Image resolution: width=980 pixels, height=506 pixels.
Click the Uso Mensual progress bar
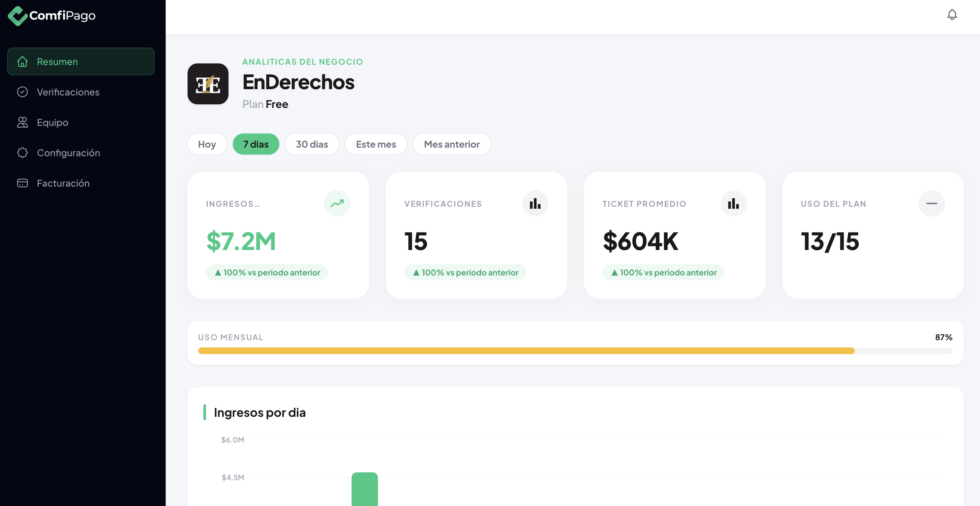(x=575, y=351)
